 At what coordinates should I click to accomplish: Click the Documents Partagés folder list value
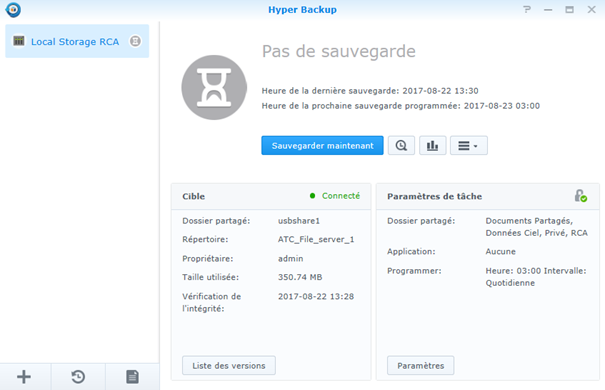(x=536, y=227)
